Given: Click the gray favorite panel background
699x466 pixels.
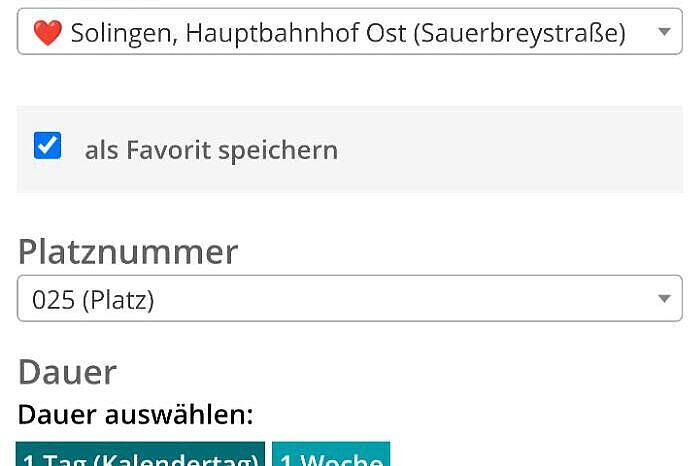Looking at the screenshot, I should (490, 150).
